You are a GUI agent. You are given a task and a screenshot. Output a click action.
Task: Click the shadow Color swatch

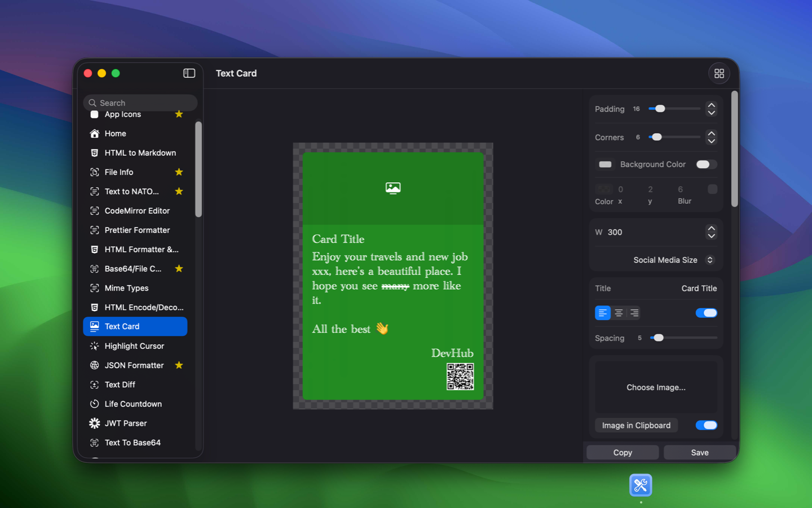[x=603, y=189]
